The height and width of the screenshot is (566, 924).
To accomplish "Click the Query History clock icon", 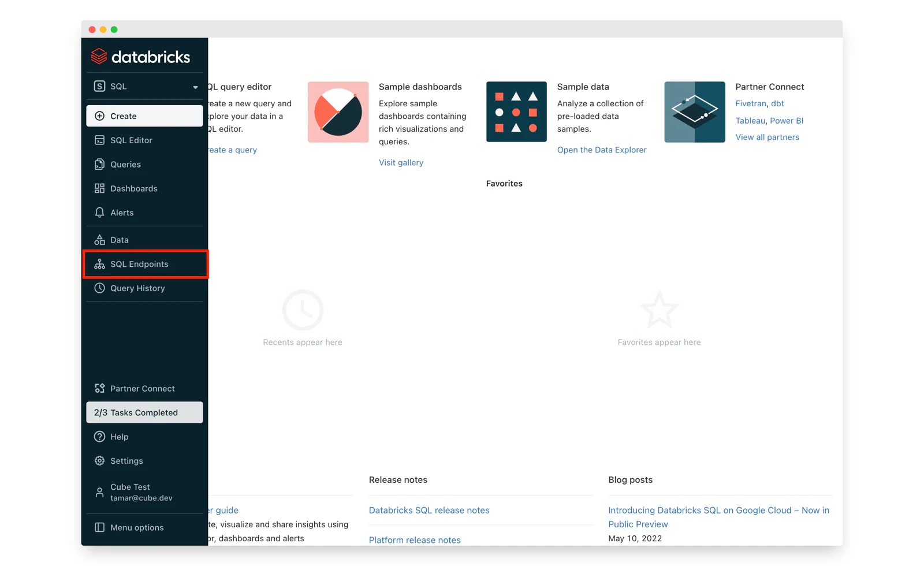I will click(x=99, y=288).
